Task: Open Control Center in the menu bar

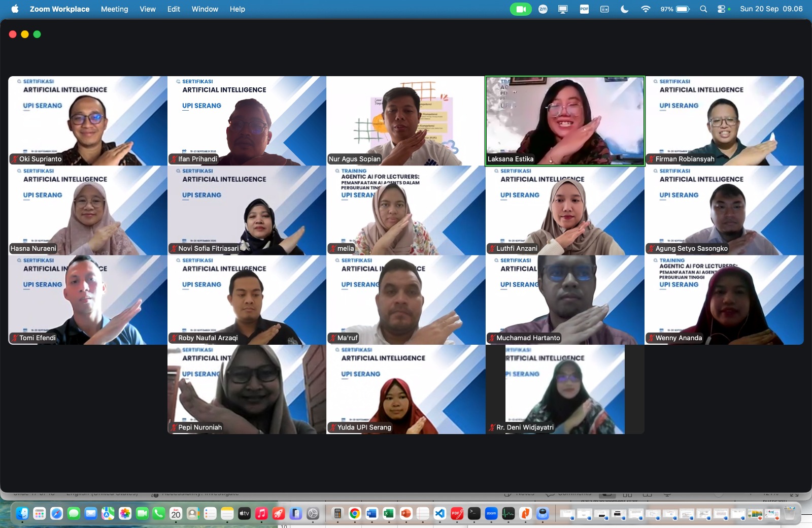Action: tap(722, 9)
